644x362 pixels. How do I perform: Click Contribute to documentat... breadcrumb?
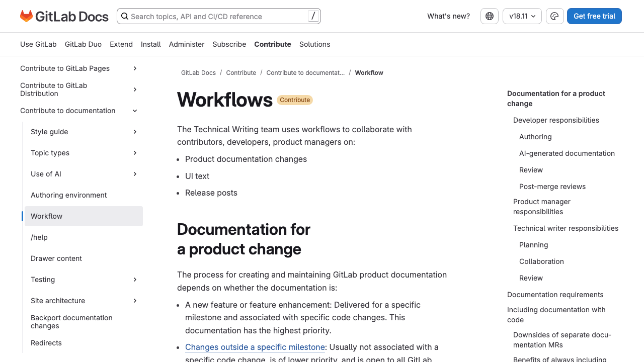pos(305,73)
